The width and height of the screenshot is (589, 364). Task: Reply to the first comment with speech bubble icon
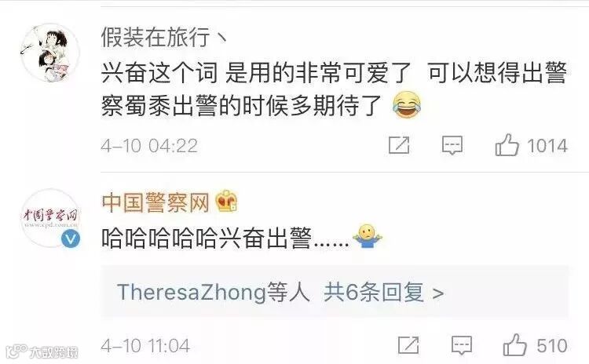(x=452, y=146)
